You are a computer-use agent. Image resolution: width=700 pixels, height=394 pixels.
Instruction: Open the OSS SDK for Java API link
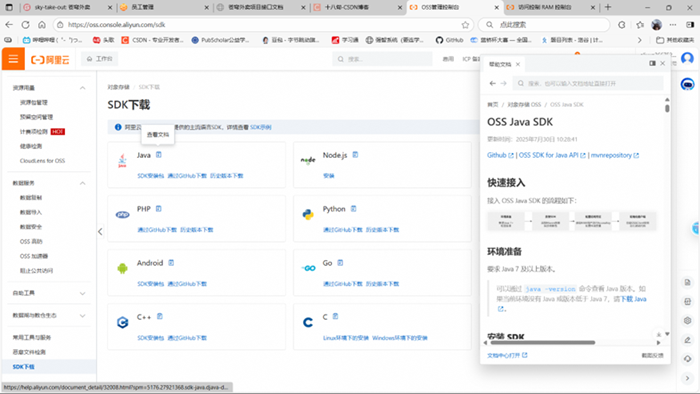(x=552, y=155)
